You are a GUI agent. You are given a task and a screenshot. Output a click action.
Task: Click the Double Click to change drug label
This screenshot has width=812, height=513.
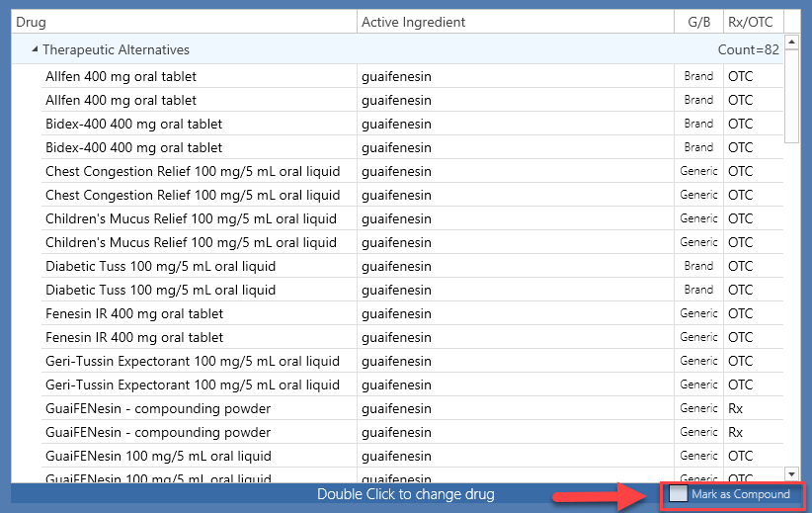coord(405,494)
